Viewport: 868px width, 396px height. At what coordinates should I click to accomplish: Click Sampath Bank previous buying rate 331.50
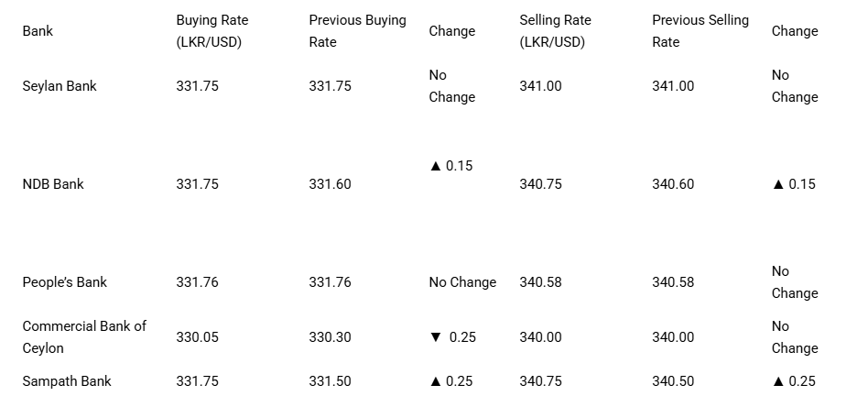pos(330,381)
